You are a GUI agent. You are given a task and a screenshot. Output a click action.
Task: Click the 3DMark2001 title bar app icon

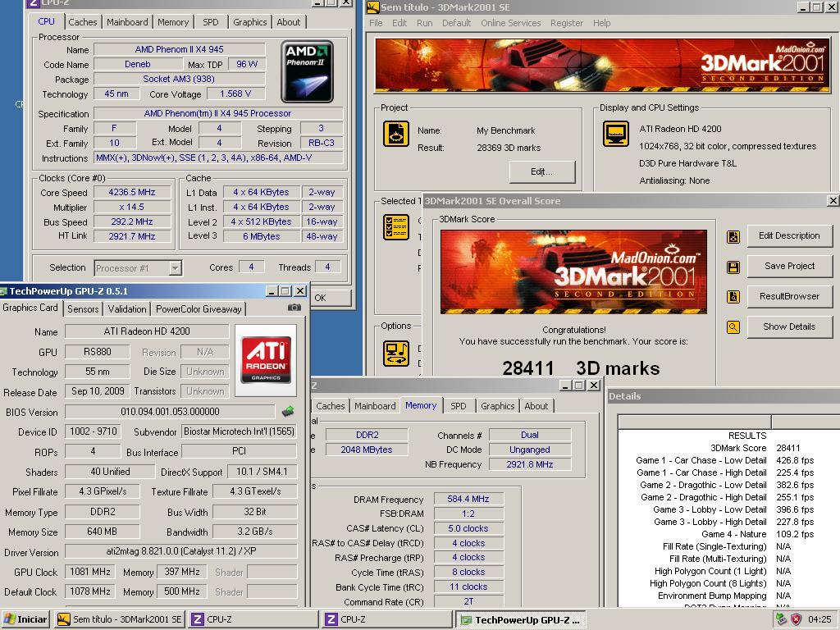[373, 7]
